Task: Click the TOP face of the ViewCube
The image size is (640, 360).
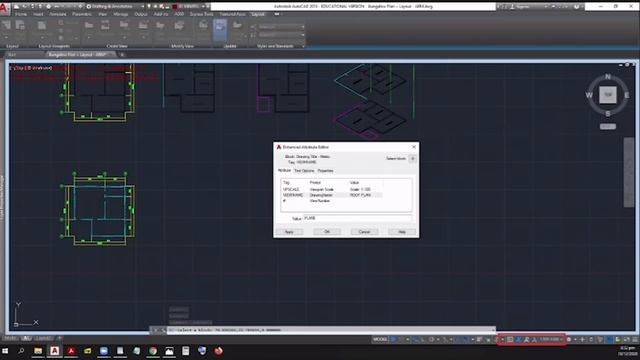Action: [x=608, y=95]
